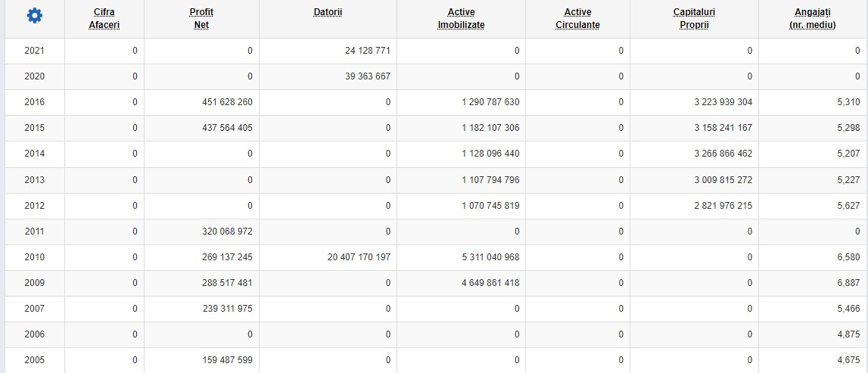This screenshot has width=868, height=373.
Task: Click the 2020 year cell
Action: tap(34, 76)
